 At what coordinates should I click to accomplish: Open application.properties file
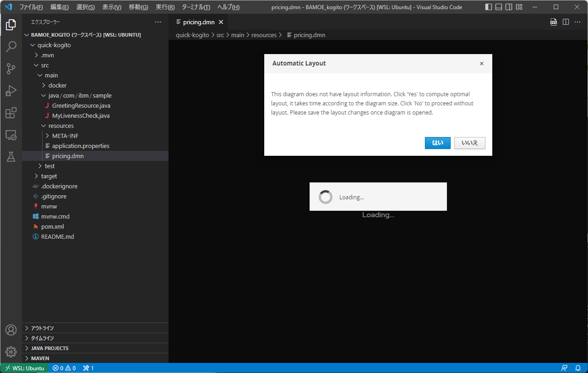point(95,146)
